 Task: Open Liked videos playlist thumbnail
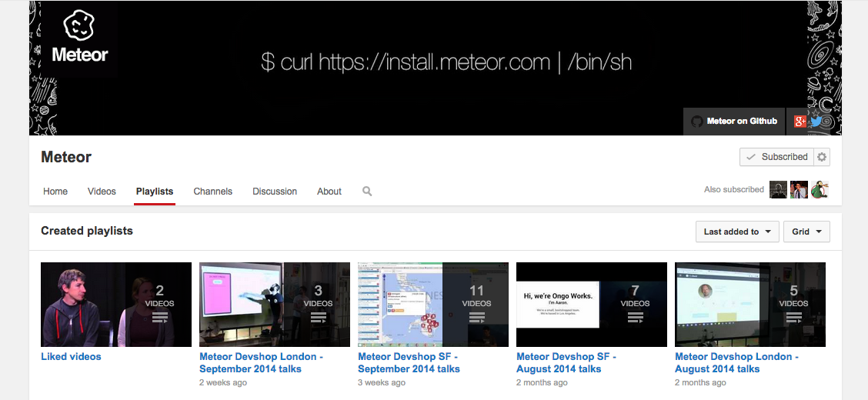point(116,305)
